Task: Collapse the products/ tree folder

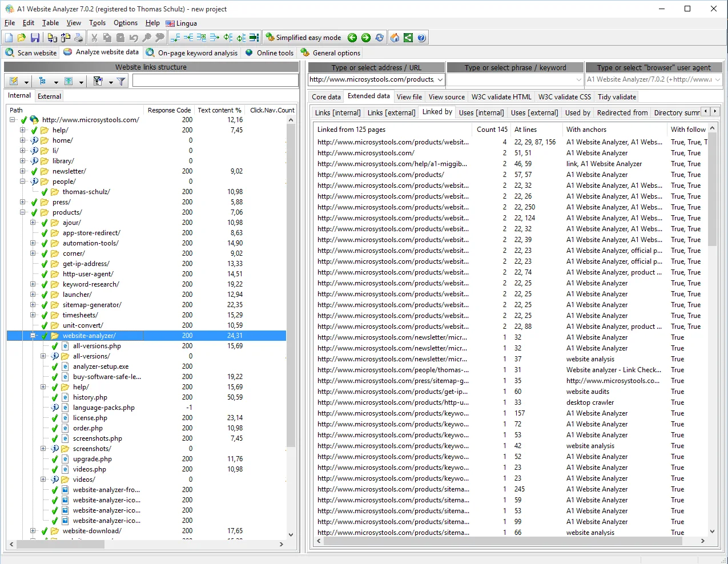Action: point(23,212)
